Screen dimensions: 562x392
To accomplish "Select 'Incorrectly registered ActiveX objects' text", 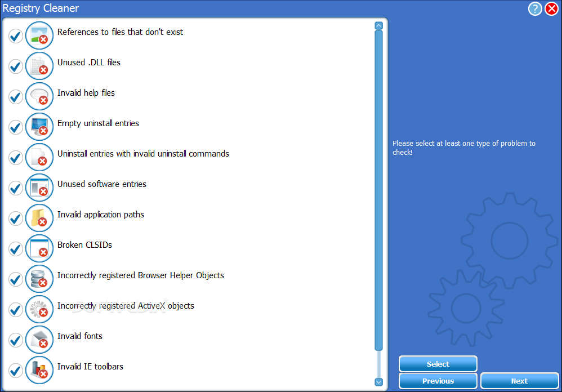I will point(126,306).
